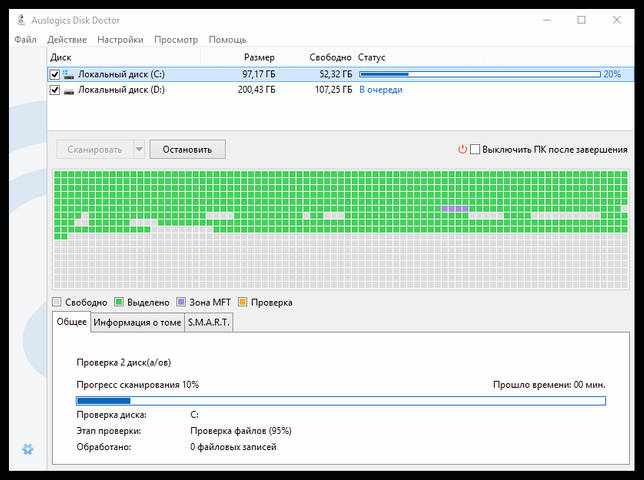
Task: Click Проверка 2 диск(а/ов) text
Action: 124,363
